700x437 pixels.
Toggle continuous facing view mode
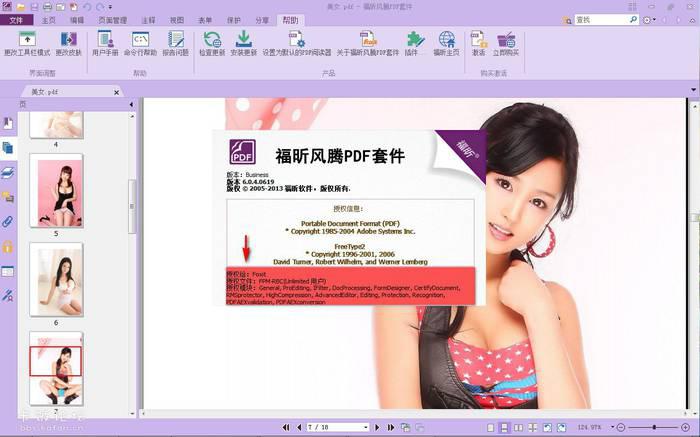[533, 427]
